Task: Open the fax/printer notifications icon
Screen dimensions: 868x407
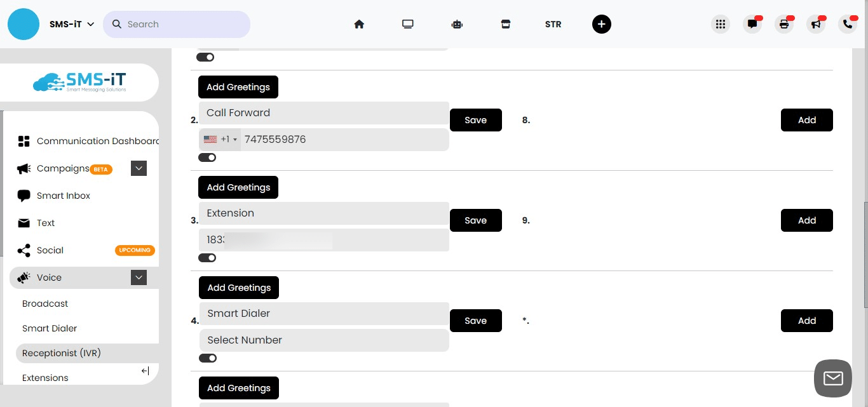Action: [784, 24]
